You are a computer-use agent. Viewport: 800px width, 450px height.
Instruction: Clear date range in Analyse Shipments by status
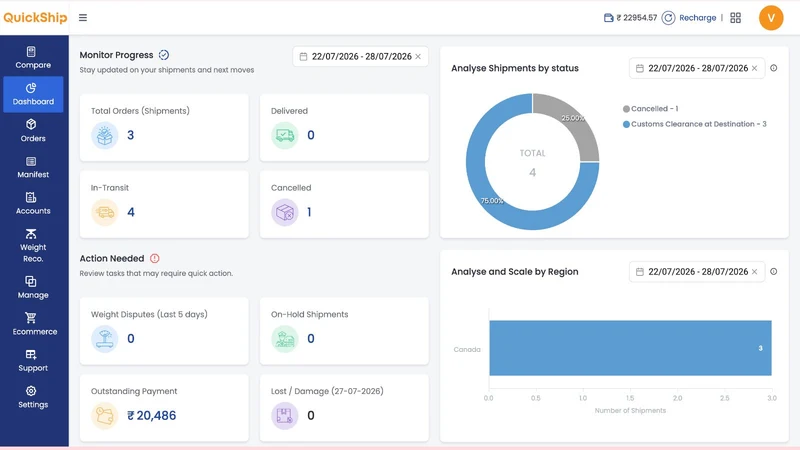pos(755,68)
